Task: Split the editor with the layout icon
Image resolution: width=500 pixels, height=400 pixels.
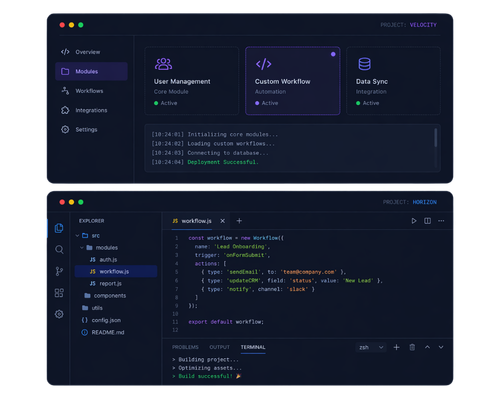Action: 427,221
